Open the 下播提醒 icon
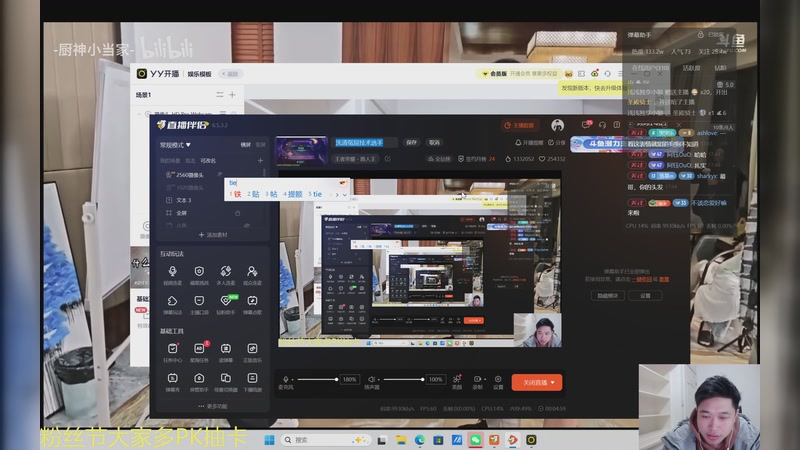 tap(252, 378)
